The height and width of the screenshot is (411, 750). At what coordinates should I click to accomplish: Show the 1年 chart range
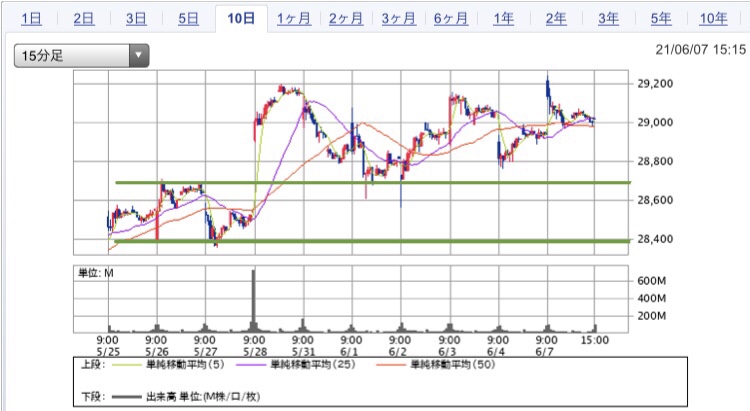tap(504, 19)
